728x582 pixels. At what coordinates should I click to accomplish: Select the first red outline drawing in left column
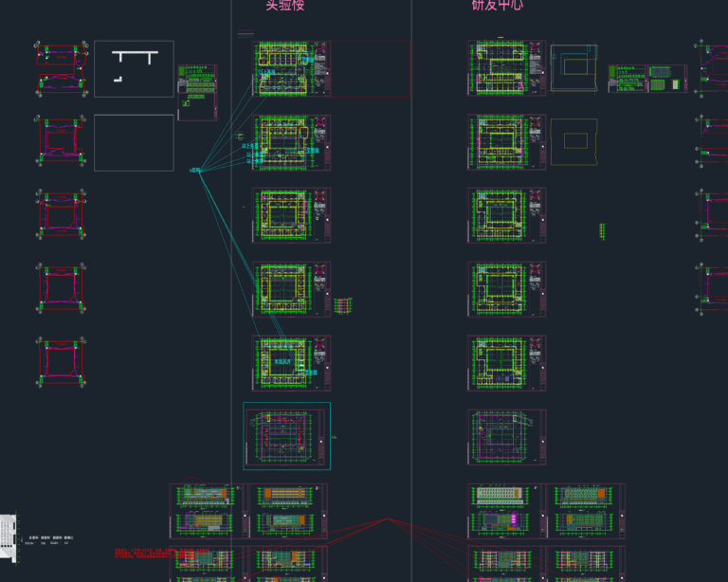pyautogui.click(x=62, y=69)
